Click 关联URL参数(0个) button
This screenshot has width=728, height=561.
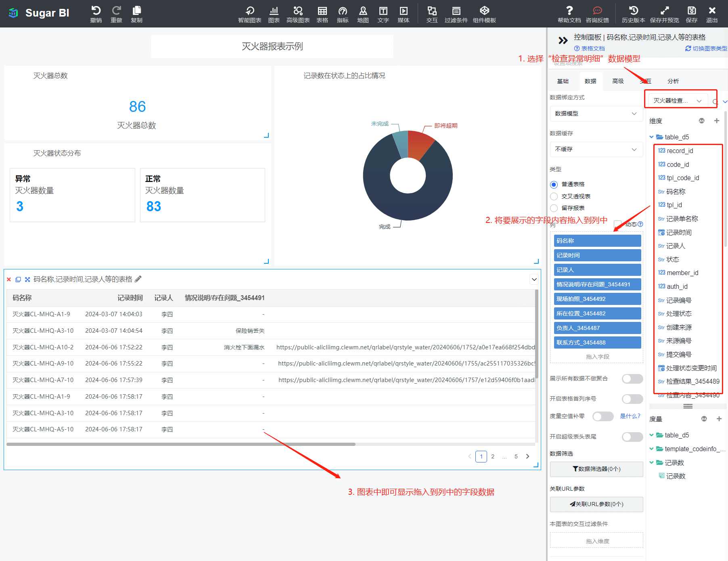pos(596,504)
